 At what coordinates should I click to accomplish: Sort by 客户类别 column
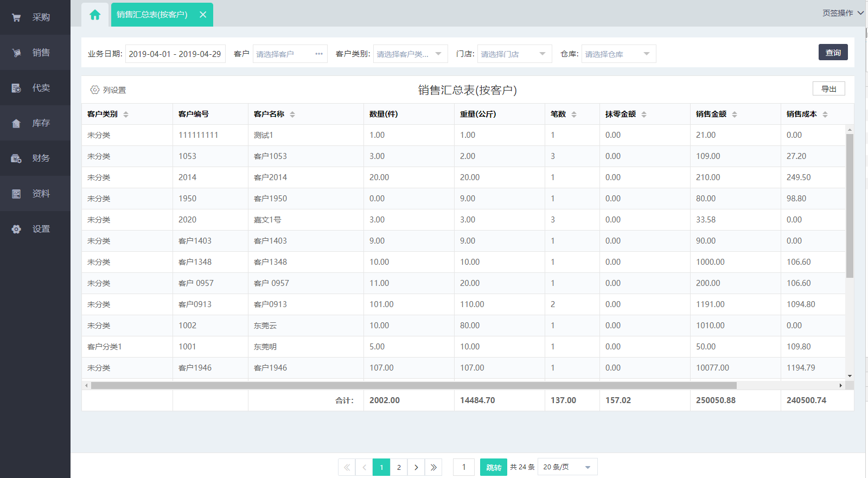(126, 114)
